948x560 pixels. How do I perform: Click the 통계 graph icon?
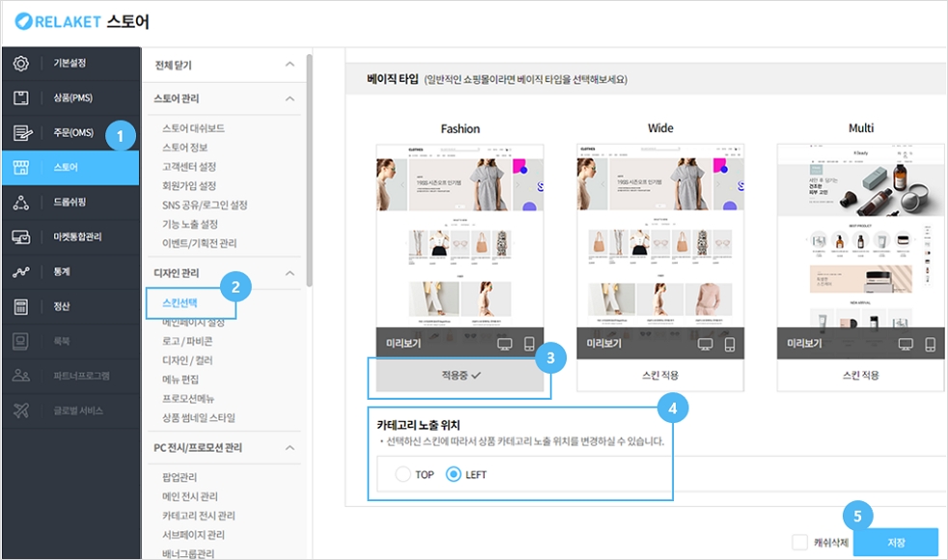tap(21, 272)
